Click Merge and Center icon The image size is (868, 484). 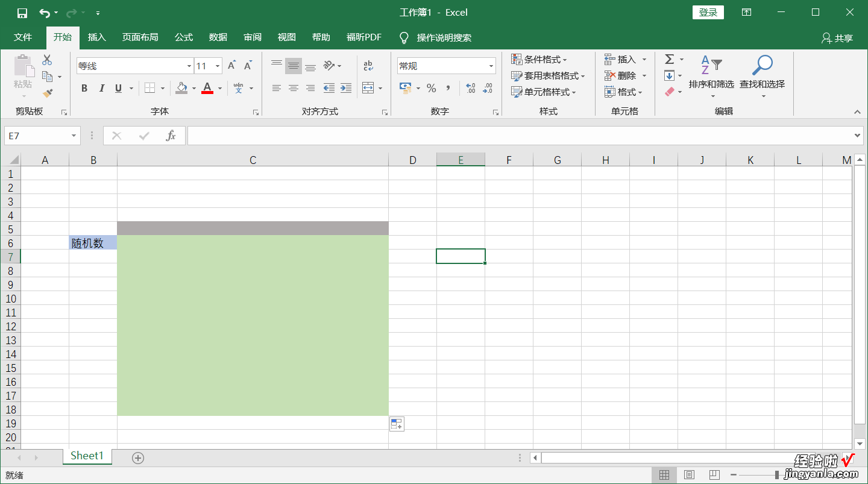click(x=368, y=88)
